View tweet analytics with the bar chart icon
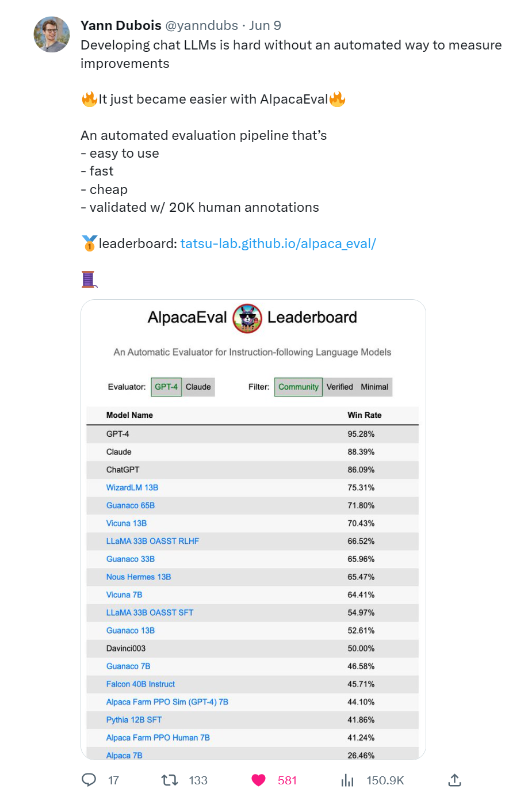This screenshot has height=812, width=528. click(x=347, y=780)
